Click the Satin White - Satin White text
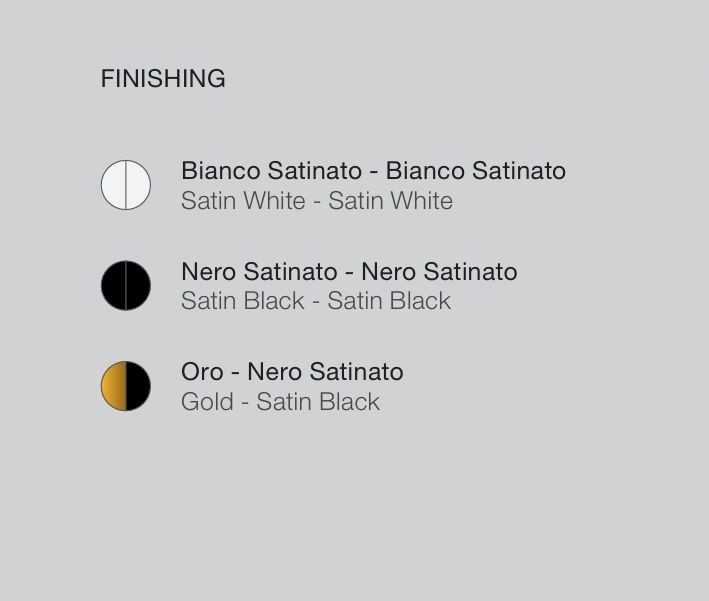 [317, 201]
